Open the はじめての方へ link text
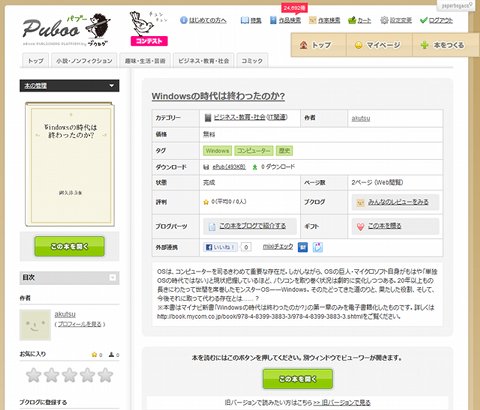The height and width of the screenshot is (410, 480). click(x=208, y=20)
